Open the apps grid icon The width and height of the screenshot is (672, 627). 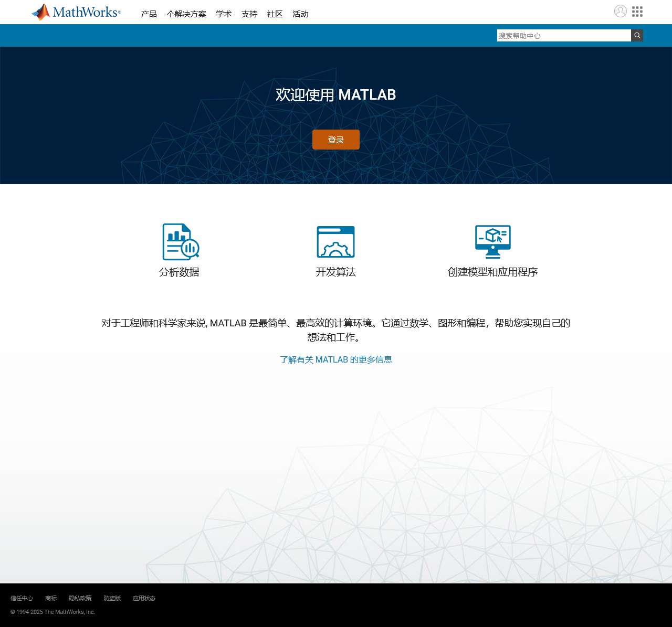[637, 12]
